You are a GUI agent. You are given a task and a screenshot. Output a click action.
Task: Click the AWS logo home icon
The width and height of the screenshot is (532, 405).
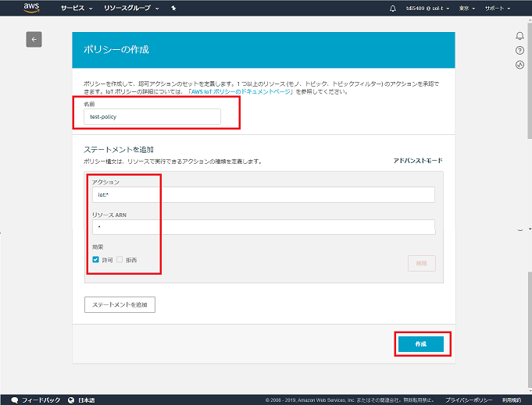point(31,9)
